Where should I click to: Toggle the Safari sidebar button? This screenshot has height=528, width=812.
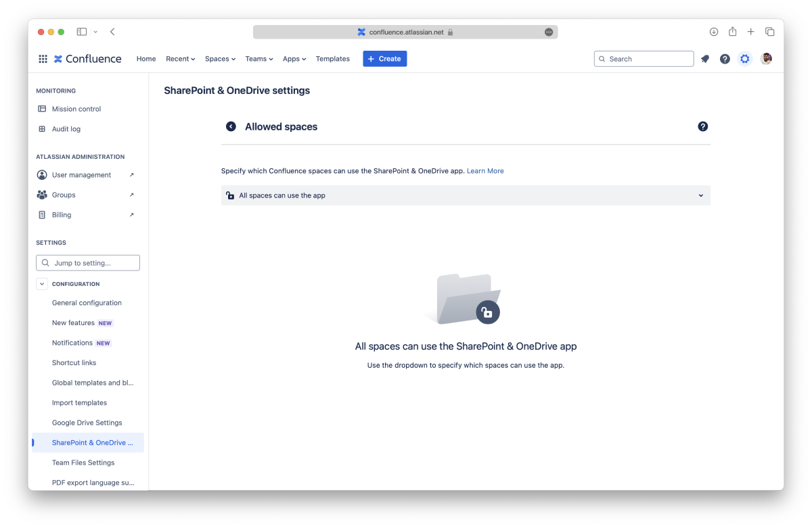[82, 32]
